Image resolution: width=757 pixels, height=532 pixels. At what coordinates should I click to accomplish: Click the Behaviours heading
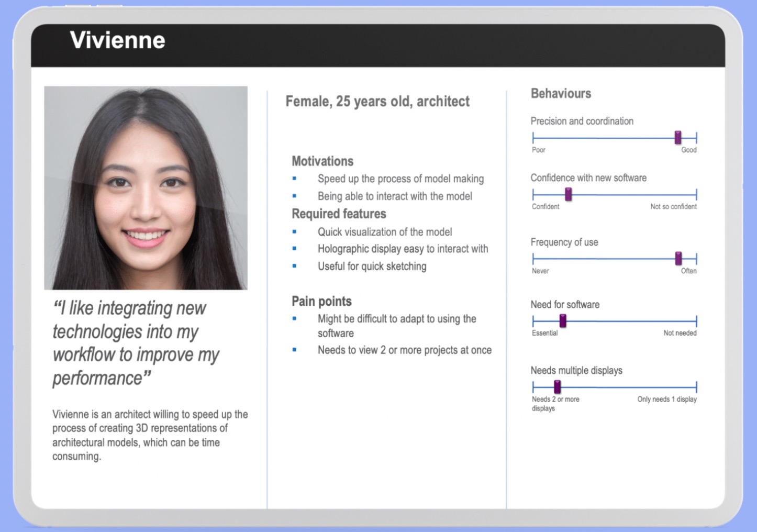click(561, 93)
